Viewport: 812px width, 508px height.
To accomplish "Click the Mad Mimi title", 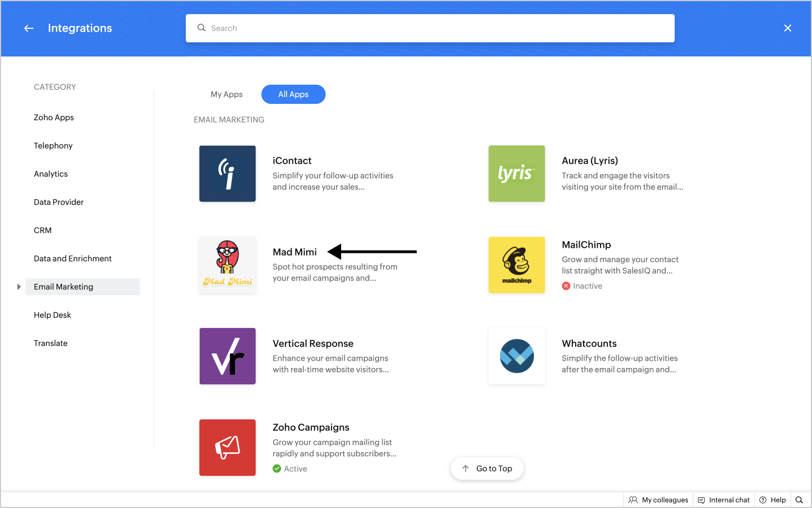I will pos(295,252).
